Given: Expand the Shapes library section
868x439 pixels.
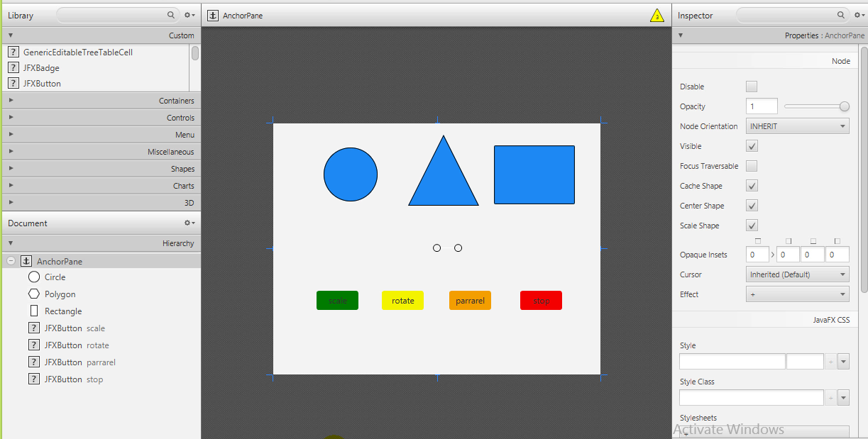Looking at the screenshot, I should (101, 169).
